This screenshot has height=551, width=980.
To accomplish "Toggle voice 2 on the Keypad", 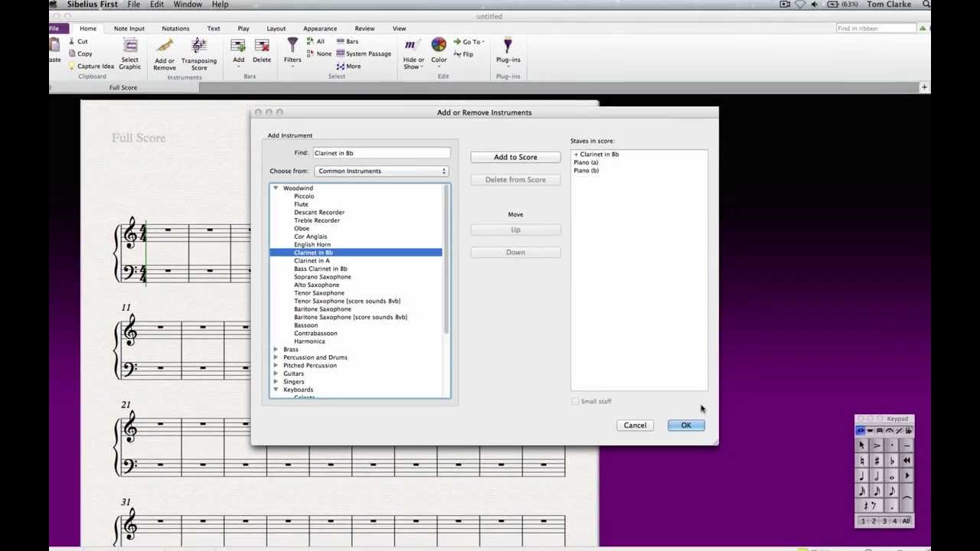I will click(874, 521).
